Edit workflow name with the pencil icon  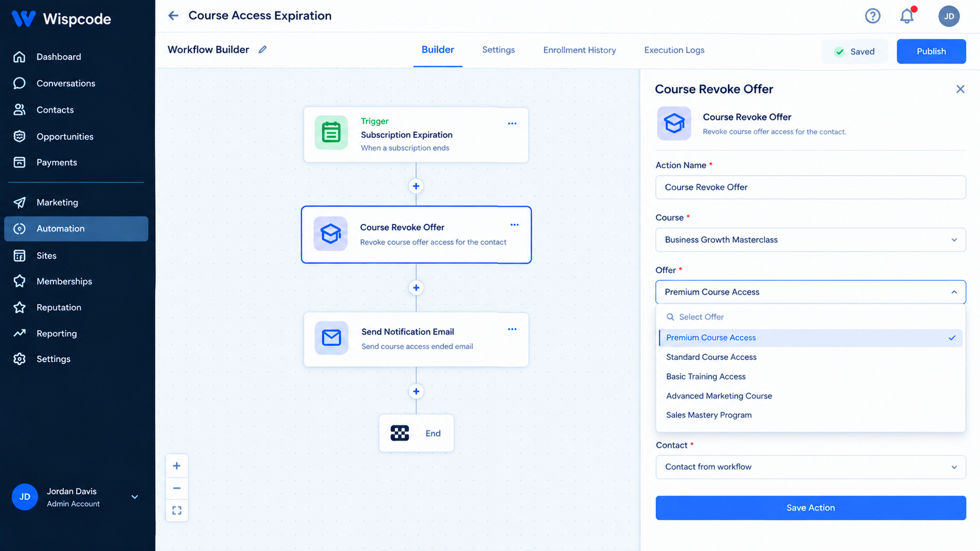[263, 50]
